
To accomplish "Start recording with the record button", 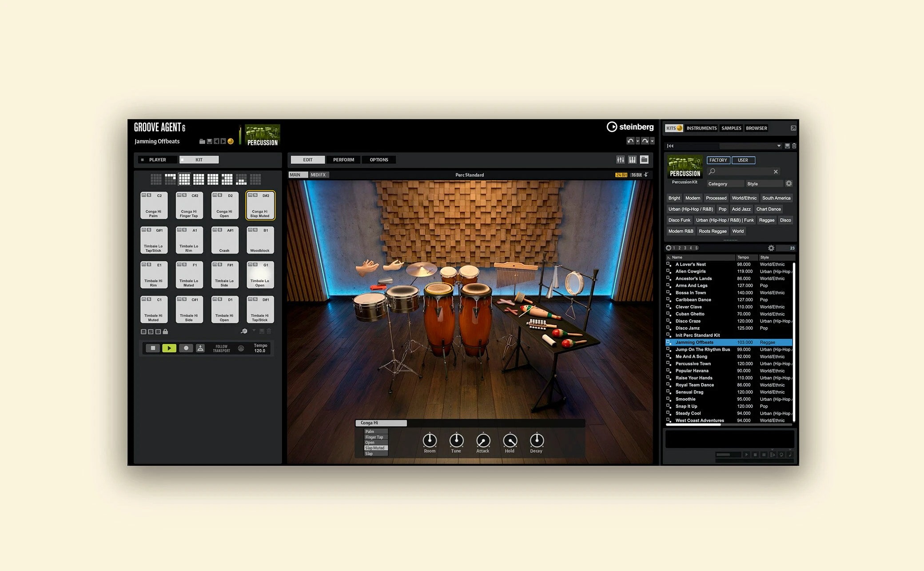I will coord(186,348).
